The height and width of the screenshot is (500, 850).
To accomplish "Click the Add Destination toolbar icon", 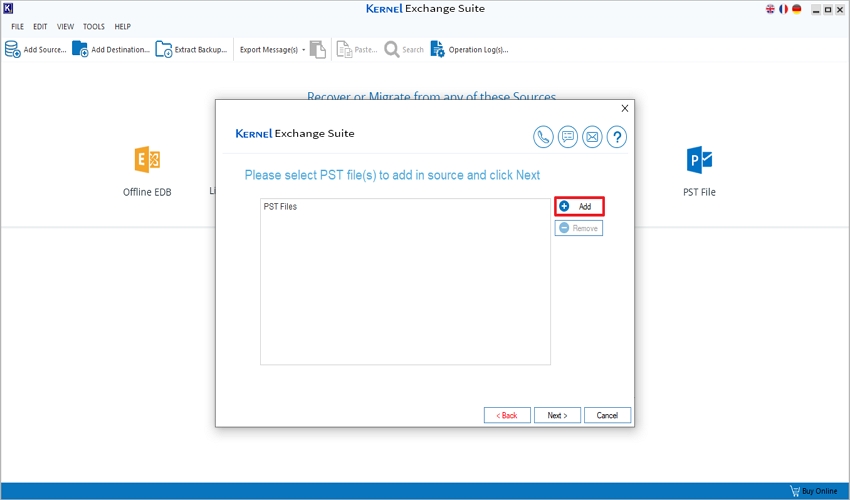I will pyautogui.click(x=80, y=49).
